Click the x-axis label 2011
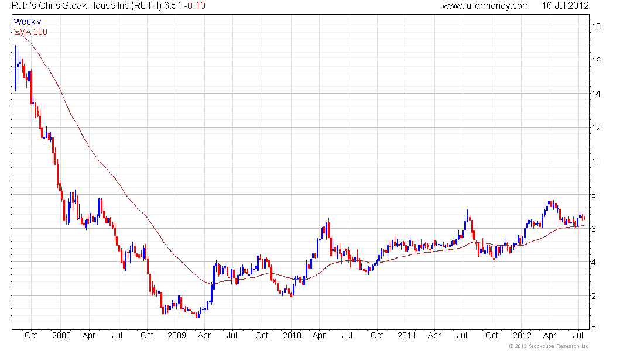The image size is (644, 351). pos(407,335)
